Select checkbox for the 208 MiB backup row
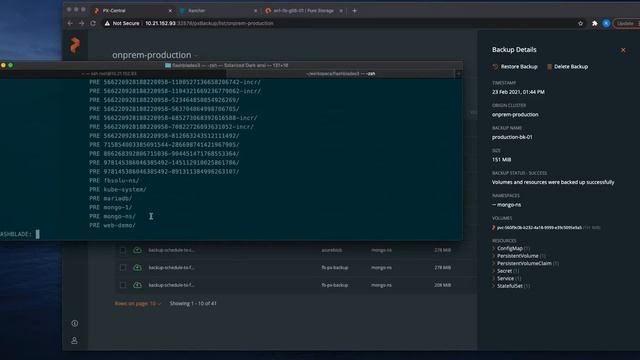Viewport: 640px width, 360px height. pos(123,285)
